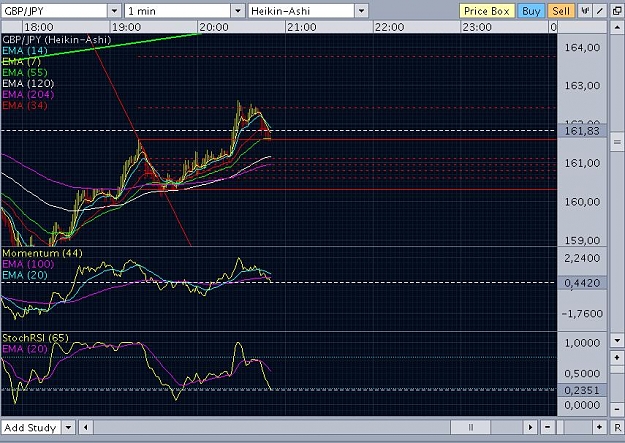Select the EMA (34) legend label
625x443 pixels.
25,105
